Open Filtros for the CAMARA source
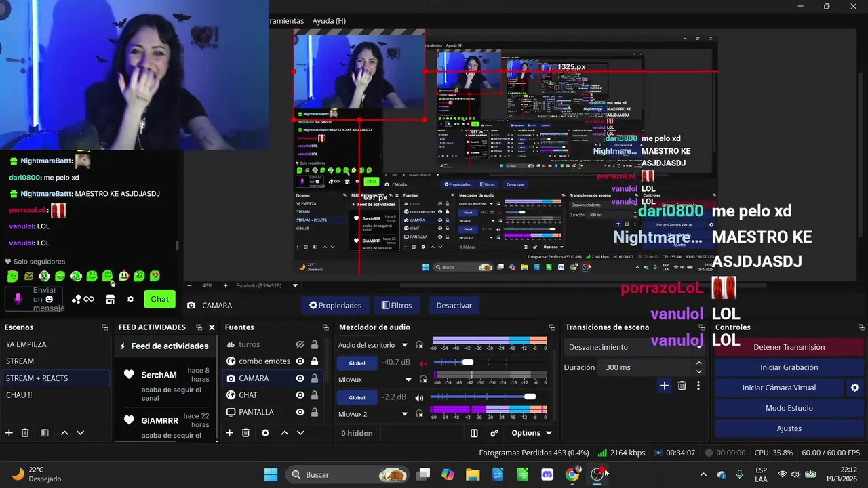868x488 pixels. (397, 306)
